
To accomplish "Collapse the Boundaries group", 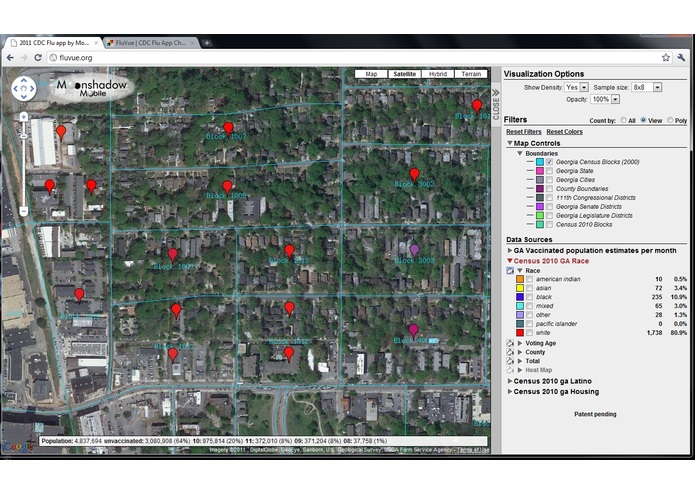I will pos(520,153).
